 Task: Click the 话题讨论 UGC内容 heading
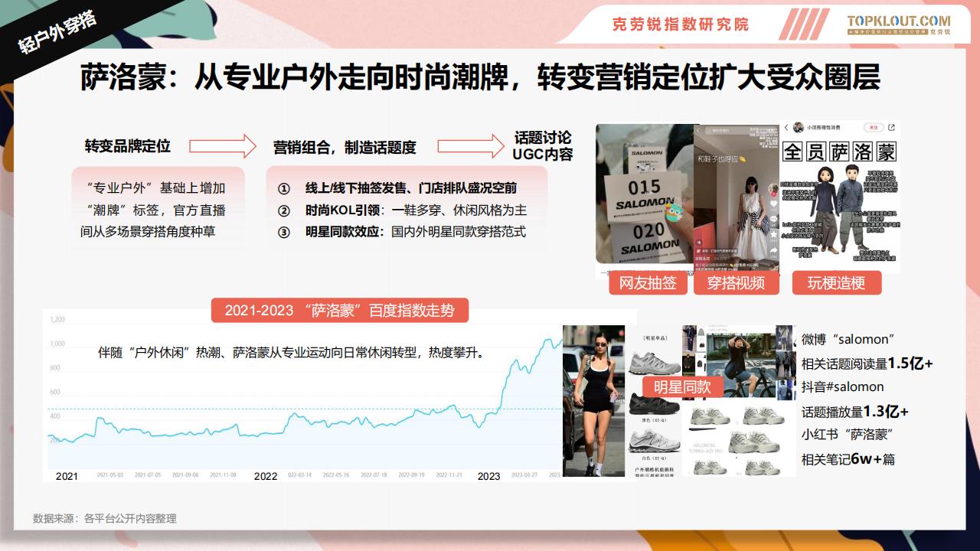click(x=543, y=145)
